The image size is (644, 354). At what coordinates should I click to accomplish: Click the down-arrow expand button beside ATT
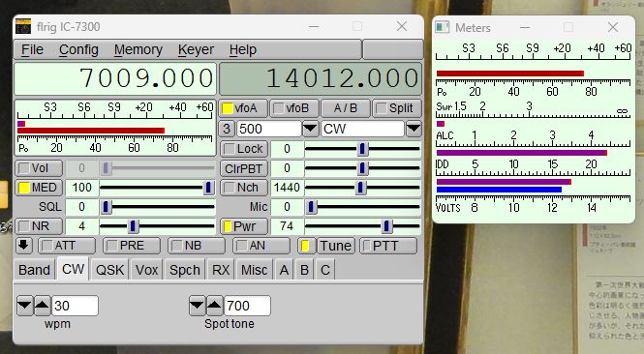pos(24,246)
